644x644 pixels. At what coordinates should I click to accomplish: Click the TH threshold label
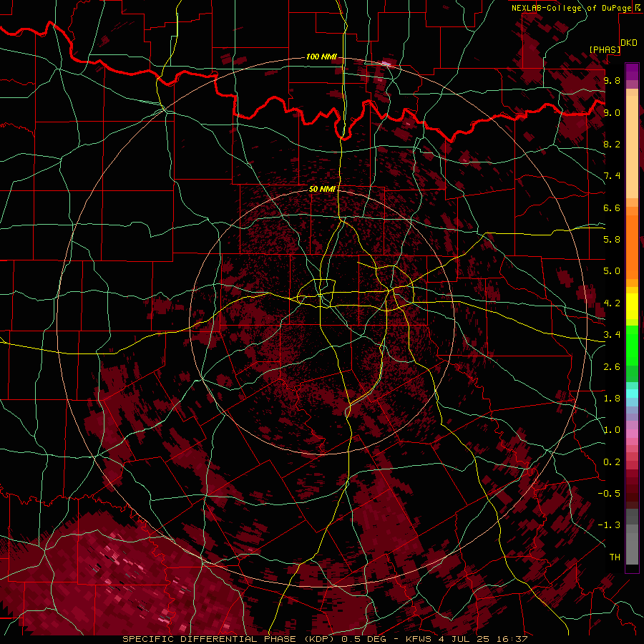click(615, 557)
